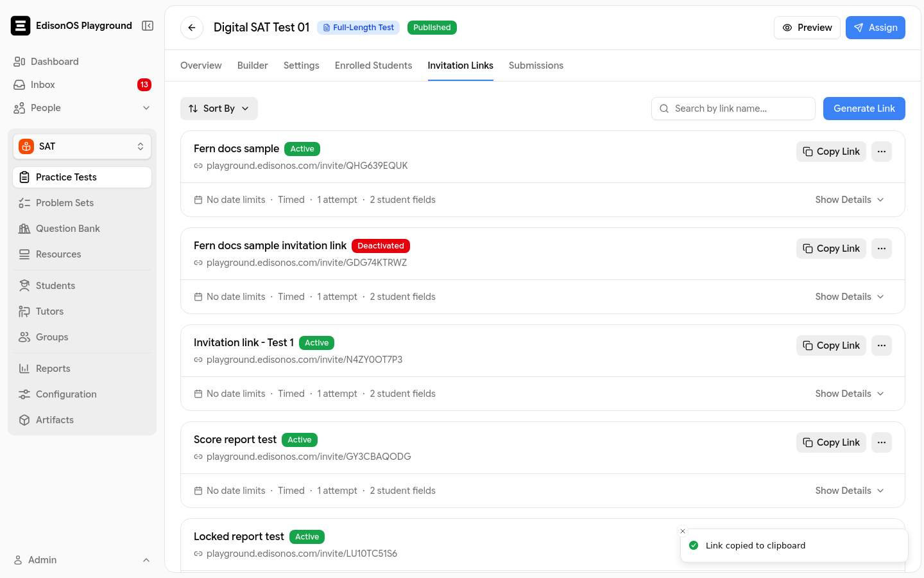Click the Assign button
This screenshot has height=578, width=924.
click(875, 28)
